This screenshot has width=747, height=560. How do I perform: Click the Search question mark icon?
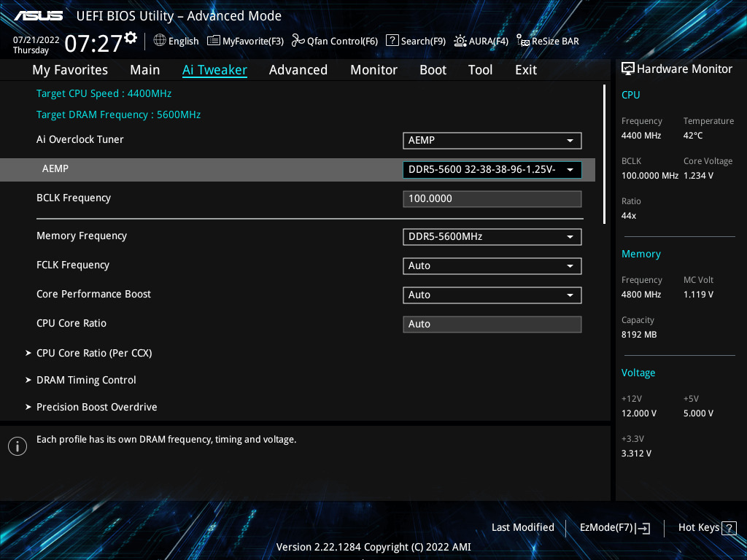click(x=392, y=41)
